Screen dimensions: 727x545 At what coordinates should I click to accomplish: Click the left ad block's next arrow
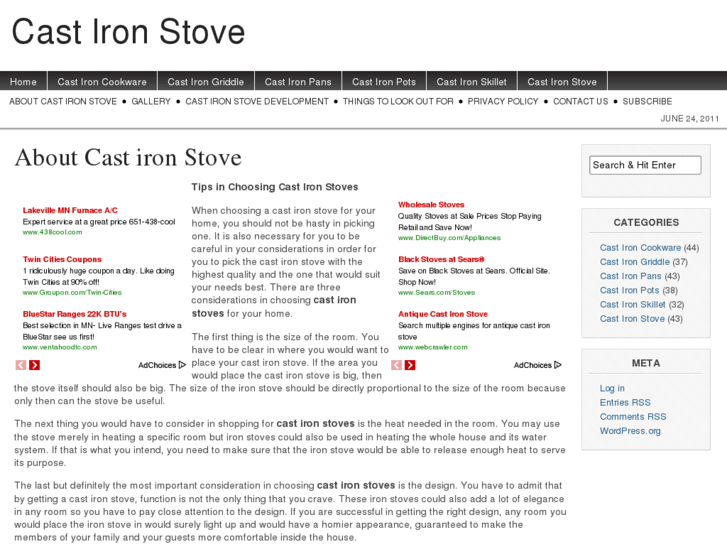(x=34, y=365)
